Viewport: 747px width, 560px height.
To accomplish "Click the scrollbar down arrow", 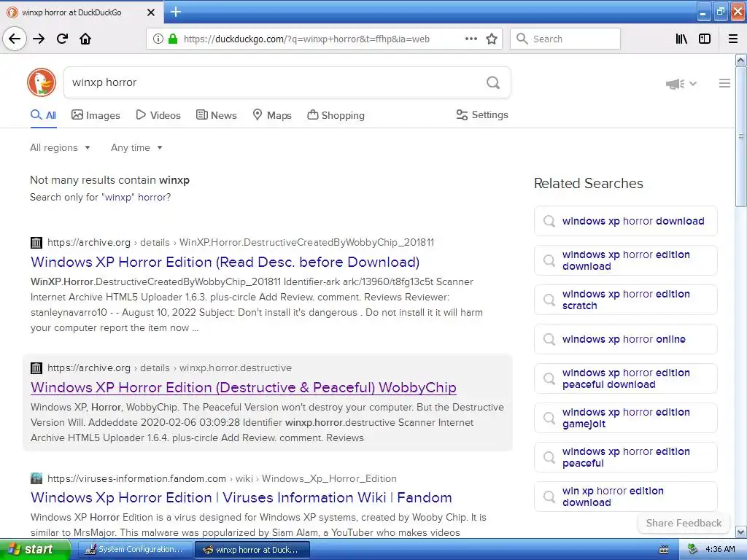I will pyautogui.click(x=740, y=532).
